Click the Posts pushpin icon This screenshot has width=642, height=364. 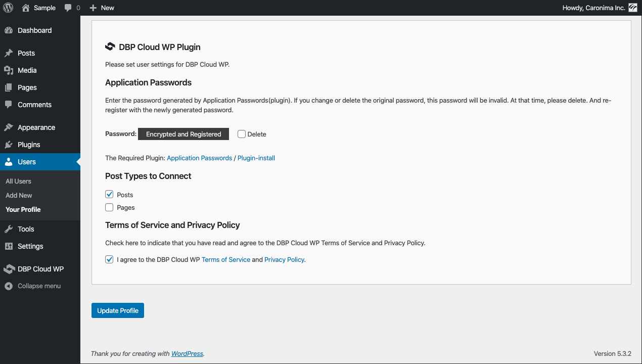[9, 53]
